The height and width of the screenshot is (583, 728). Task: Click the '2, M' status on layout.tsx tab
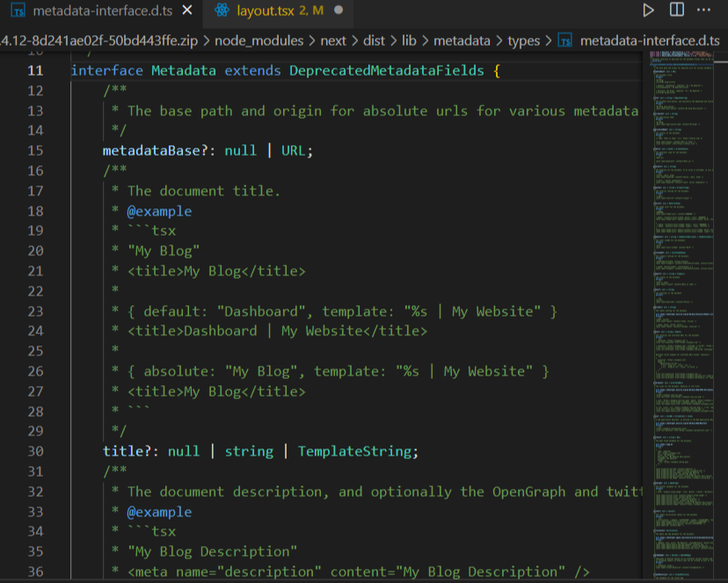click(311, 11)
